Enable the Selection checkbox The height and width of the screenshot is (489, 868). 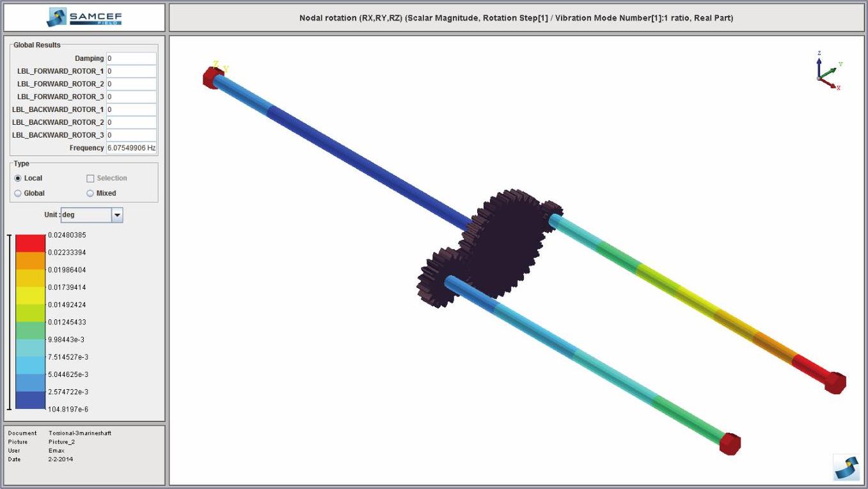[x=90, y=179]
